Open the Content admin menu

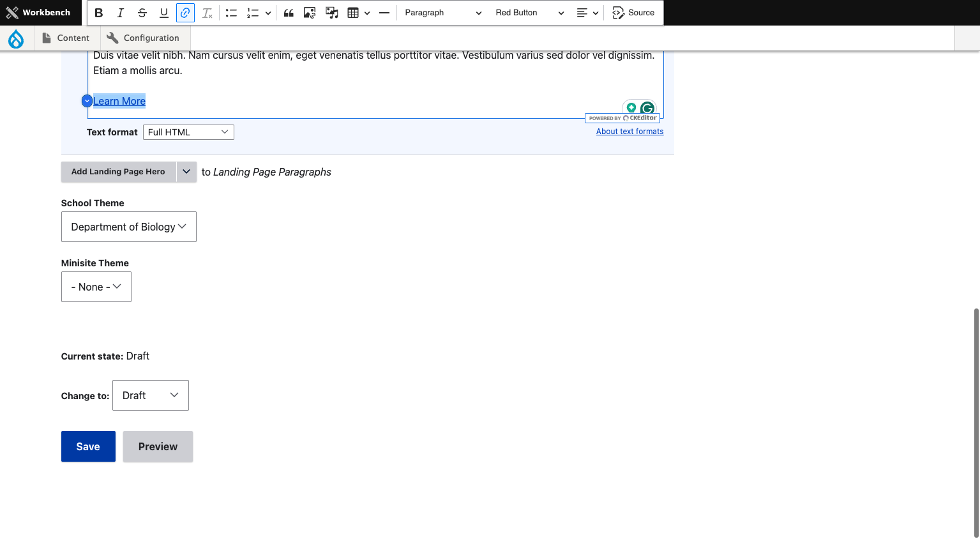pos(66,38)
